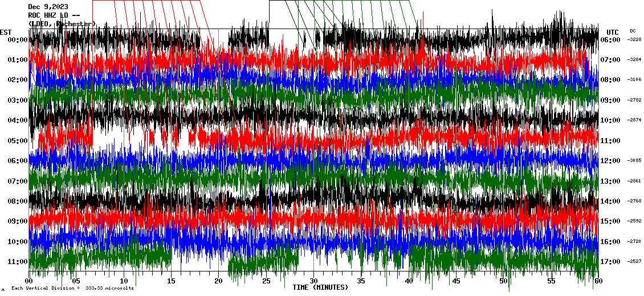Pick DC offset value -2768
Screen dimensions: 644x296
(x=634, y=201)
